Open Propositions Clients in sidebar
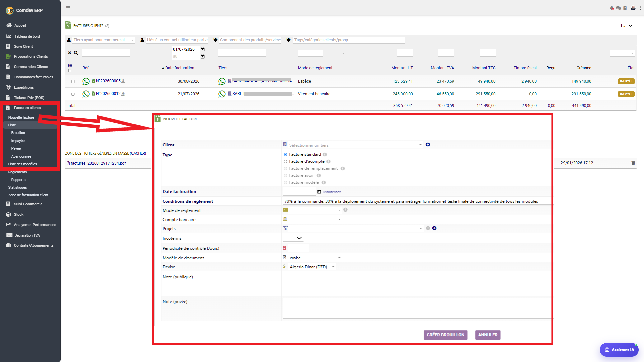The height and width of the screenshot is (362, 644). 31,56
